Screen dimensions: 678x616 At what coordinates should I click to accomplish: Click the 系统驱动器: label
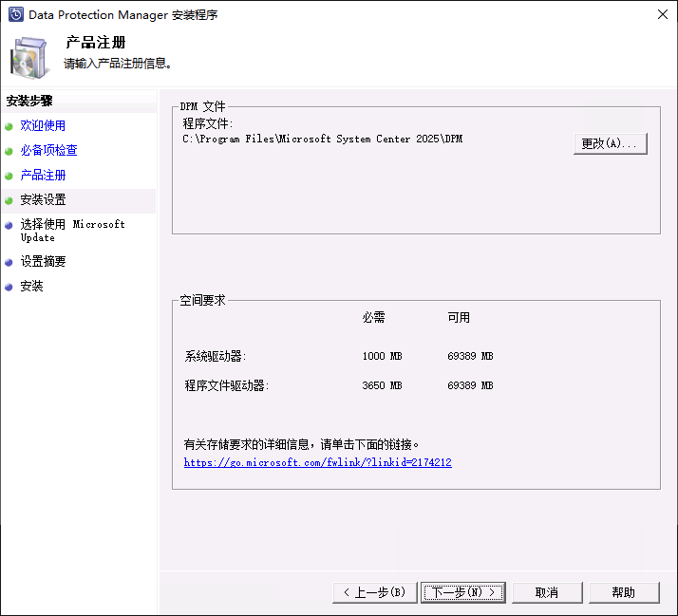pyautogui.click(x=216, y=356)
